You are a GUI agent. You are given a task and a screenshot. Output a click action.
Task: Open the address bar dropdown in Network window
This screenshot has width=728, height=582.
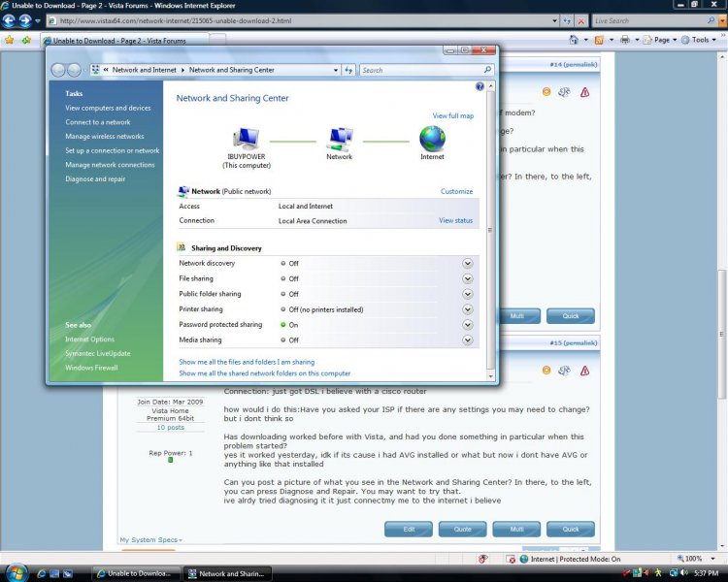point(335,70)
